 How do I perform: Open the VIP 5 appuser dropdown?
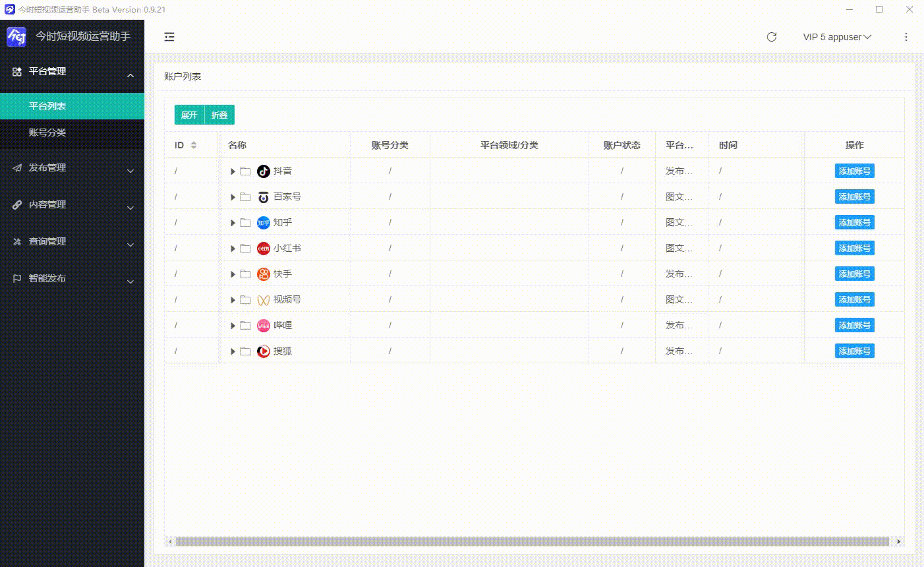(x=837, y=37)
